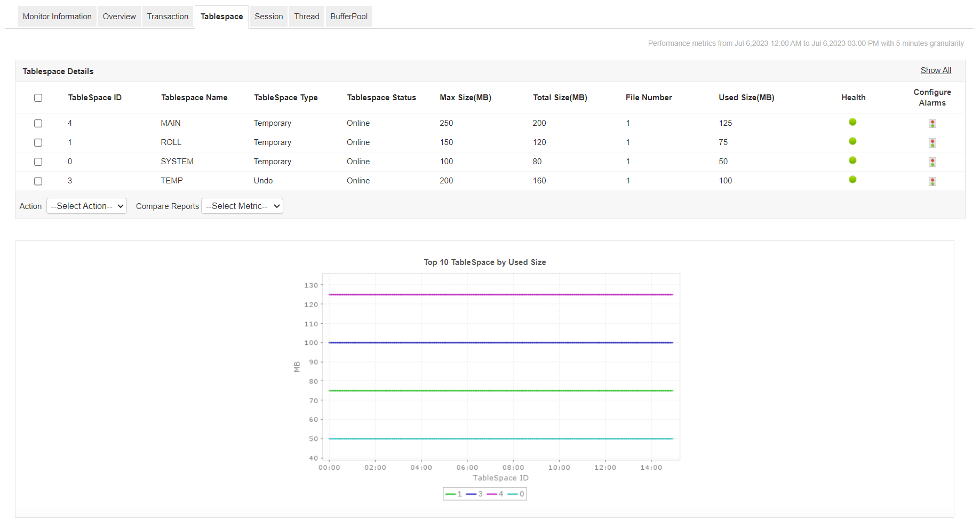980x523 pixels.
Task: Open Configure Alarms for ROLL tablespace
Action: tap(933, 142)
